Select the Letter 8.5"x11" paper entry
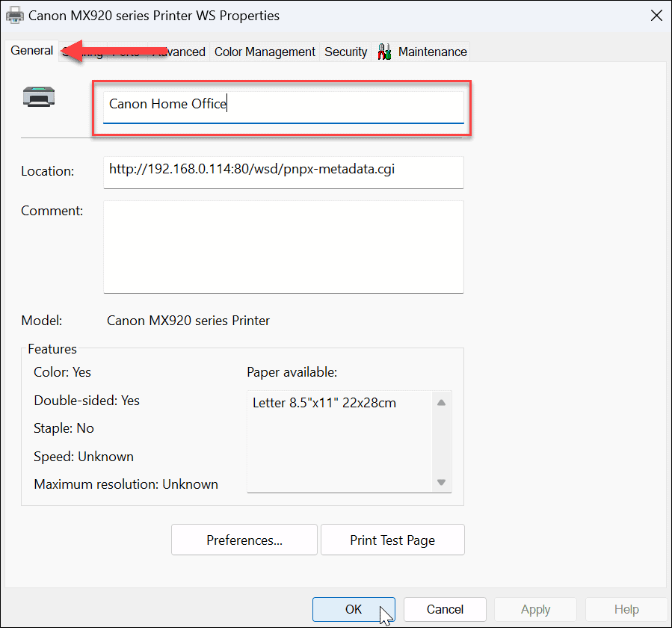This screenshot has height=642, width=672. coord(325,402)
